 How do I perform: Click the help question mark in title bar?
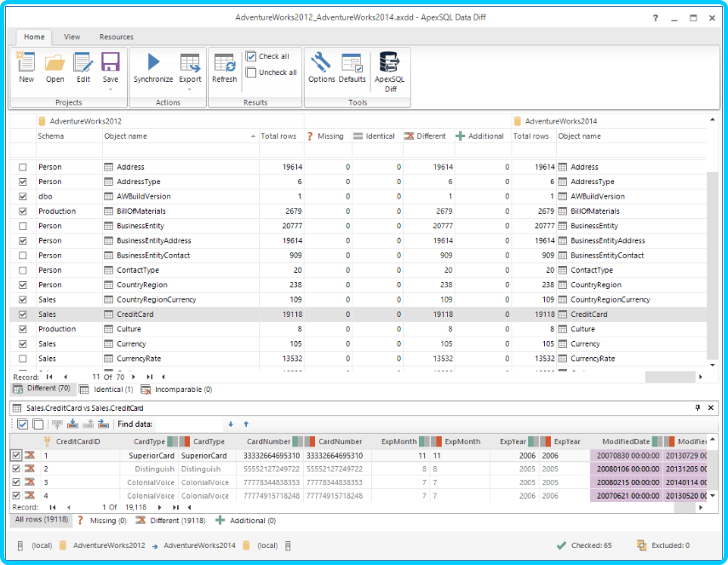click(x=655, y=18)
